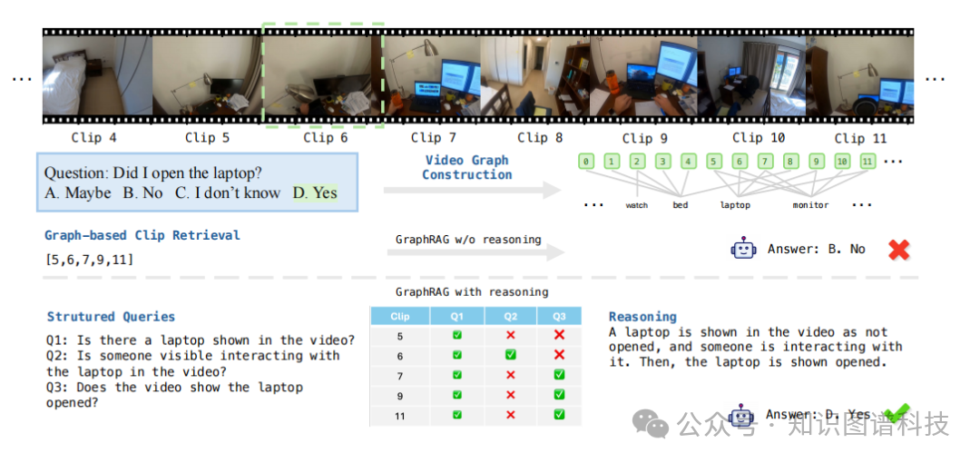
Task: Click the red cross in row 7, Q2 column
Action: coord(510,376)
